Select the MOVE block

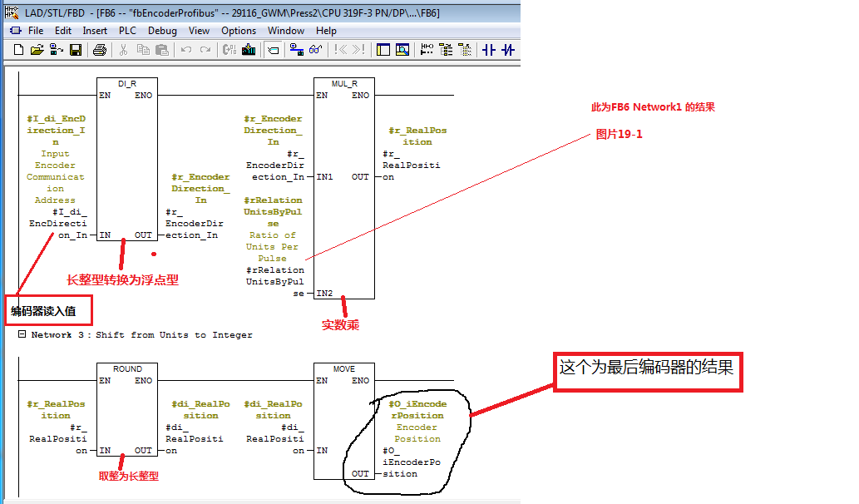pyautogui.click(x=344, y=421)
